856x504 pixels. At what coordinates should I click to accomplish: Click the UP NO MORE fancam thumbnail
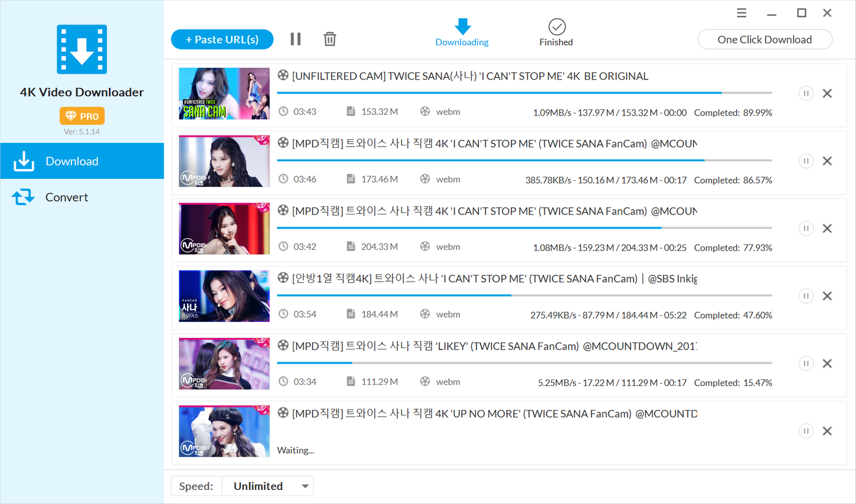(x=224, y=431)
